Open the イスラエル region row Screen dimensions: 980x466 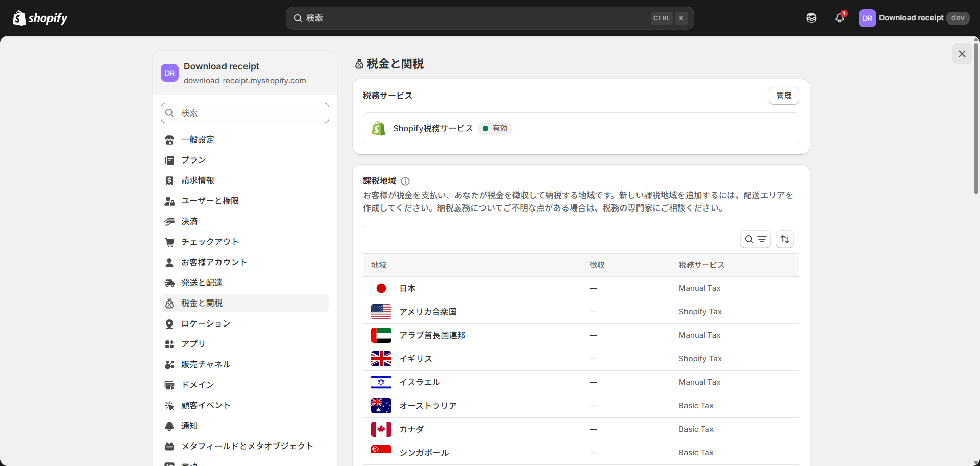581,382
